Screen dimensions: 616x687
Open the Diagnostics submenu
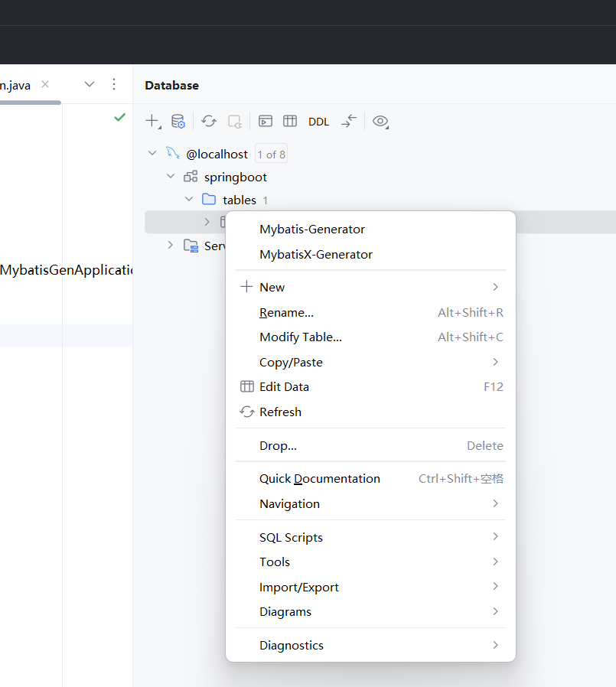370,646
